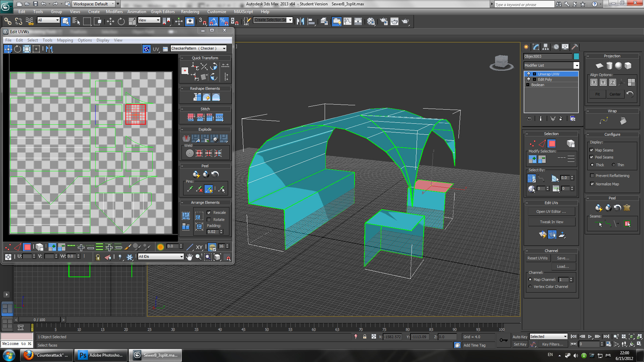Viewport: 644px width, 362px height.
Task: Toggle checker map display icon in UV editor
Action: point(147,49)
